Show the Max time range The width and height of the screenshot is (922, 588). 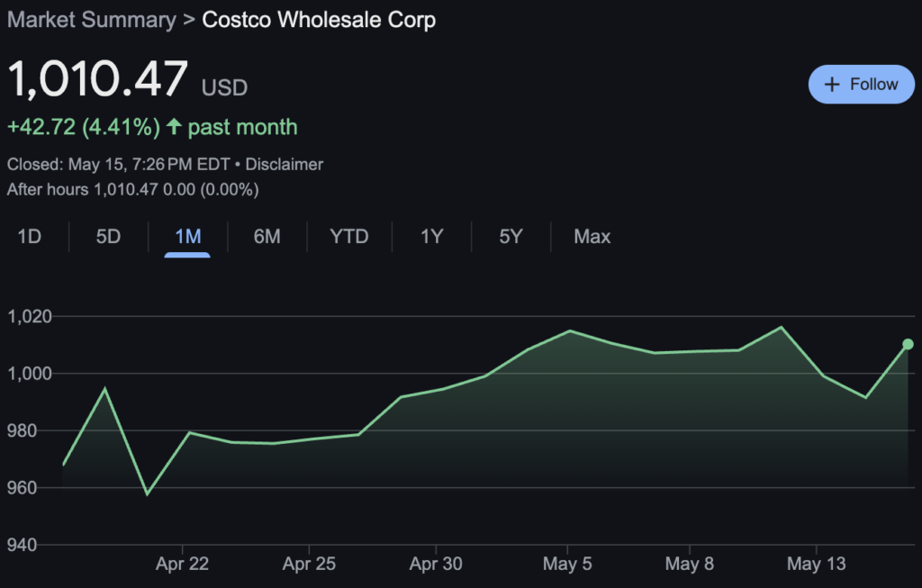tap(592, 237)
